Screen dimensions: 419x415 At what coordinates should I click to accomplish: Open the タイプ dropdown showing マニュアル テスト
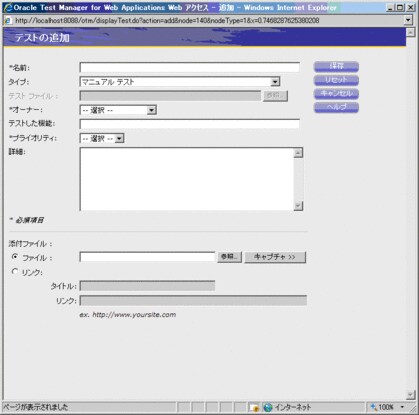pyautogui.click(x=180, y=82)
